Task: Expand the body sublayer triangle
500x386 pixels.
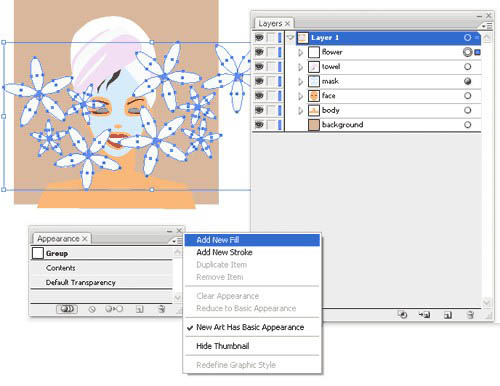Action: (300, 110)
